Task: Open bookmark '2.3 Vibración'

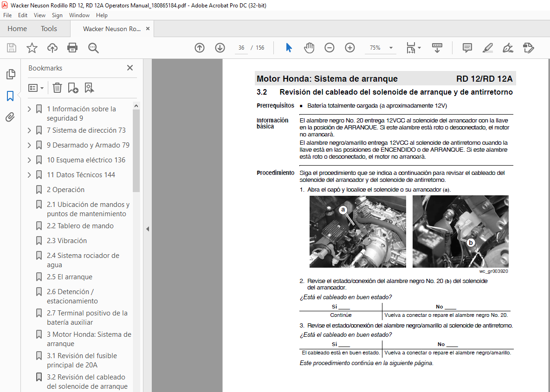Action: click(67, 240)
